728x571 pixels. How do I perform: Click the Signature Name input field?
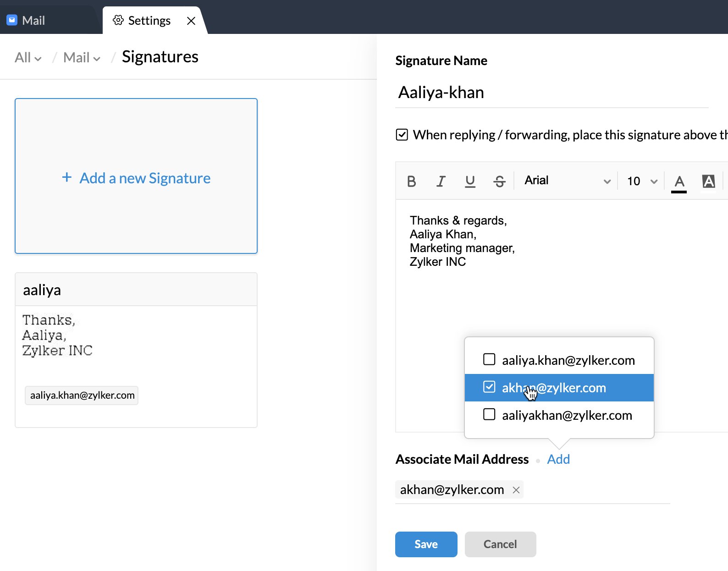click(550, 93)
